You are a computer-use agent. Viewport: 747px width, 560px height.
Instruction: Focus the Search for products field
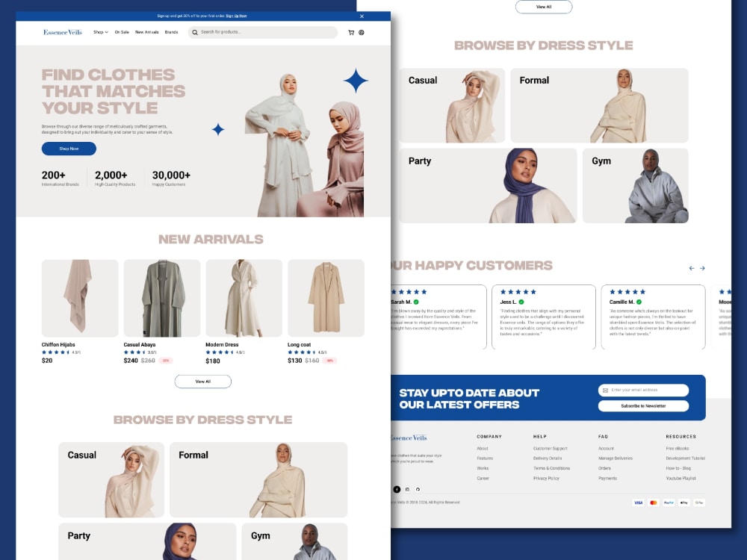pyautogui.click(x=263, y=32)
